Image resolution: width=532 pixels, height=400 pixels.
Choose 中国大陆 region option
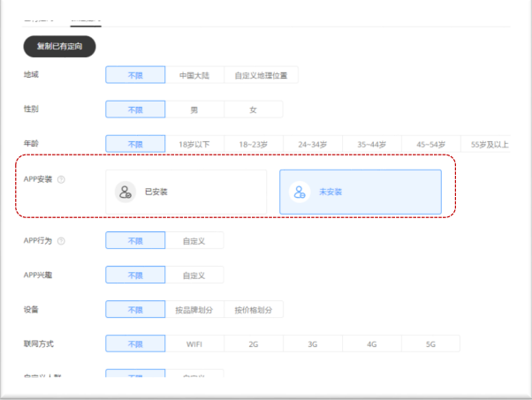click(x=194, y=75)
